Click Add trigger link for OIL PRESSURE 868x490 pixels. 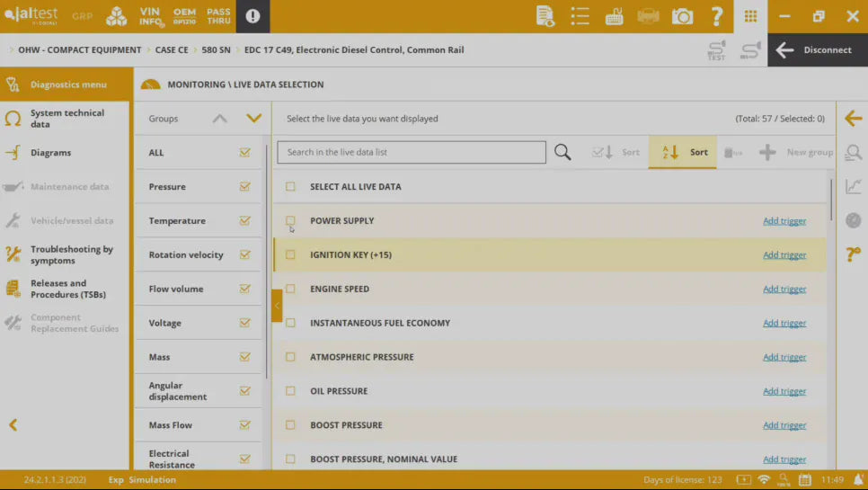point(784,391)
